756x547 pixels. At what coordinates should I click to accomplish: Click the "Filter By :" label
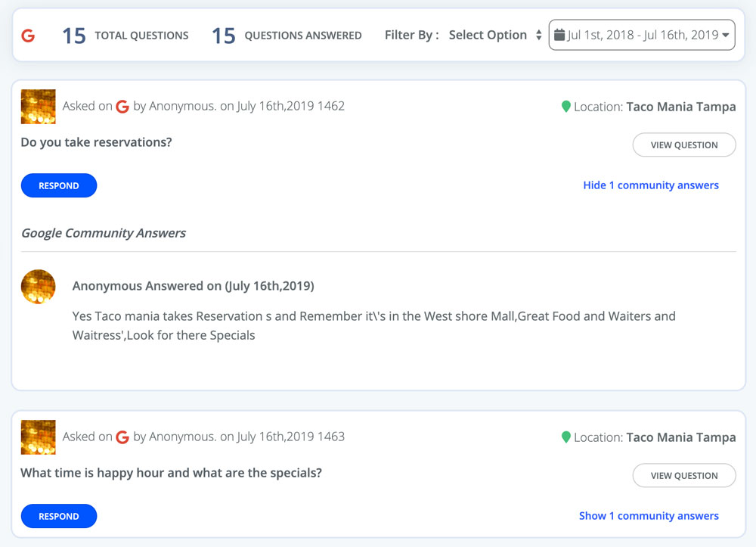point(412,36)
